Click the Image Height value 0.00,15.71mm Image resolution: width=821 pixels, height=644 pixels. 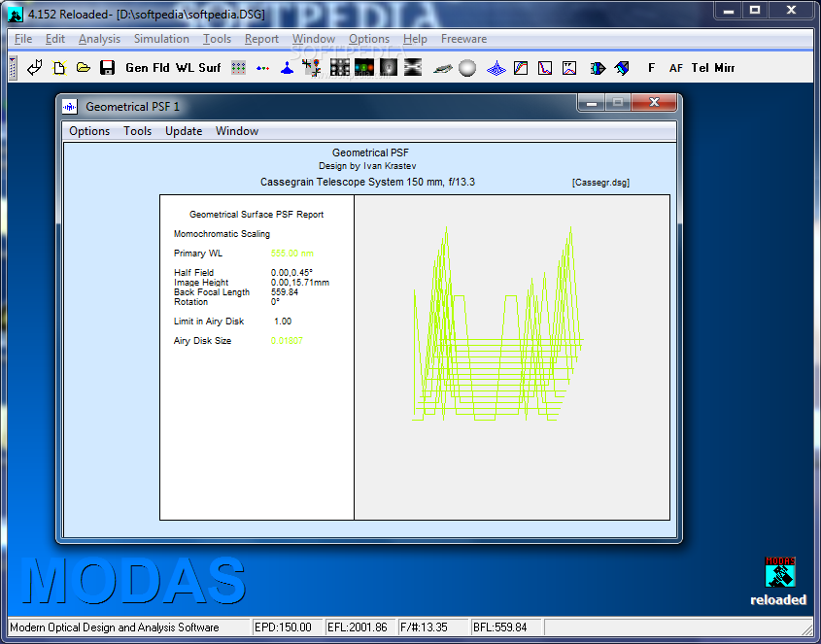click(x=300, y=283)
